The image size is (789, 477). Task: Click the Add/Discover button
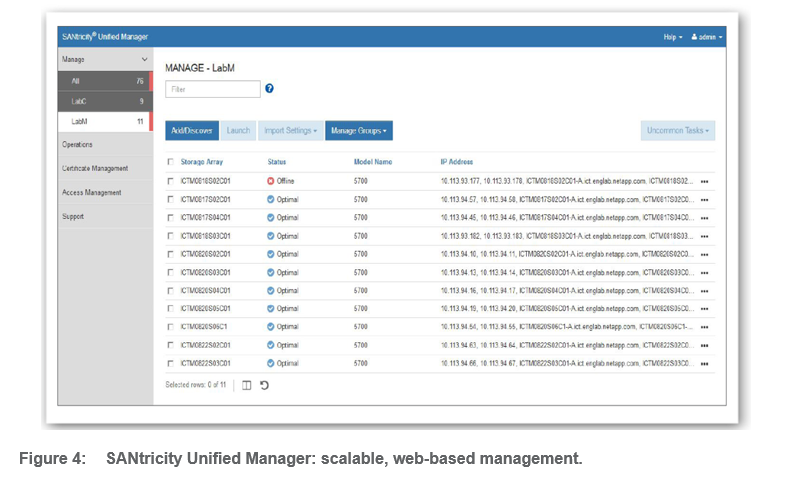click(x=190, y=131)
